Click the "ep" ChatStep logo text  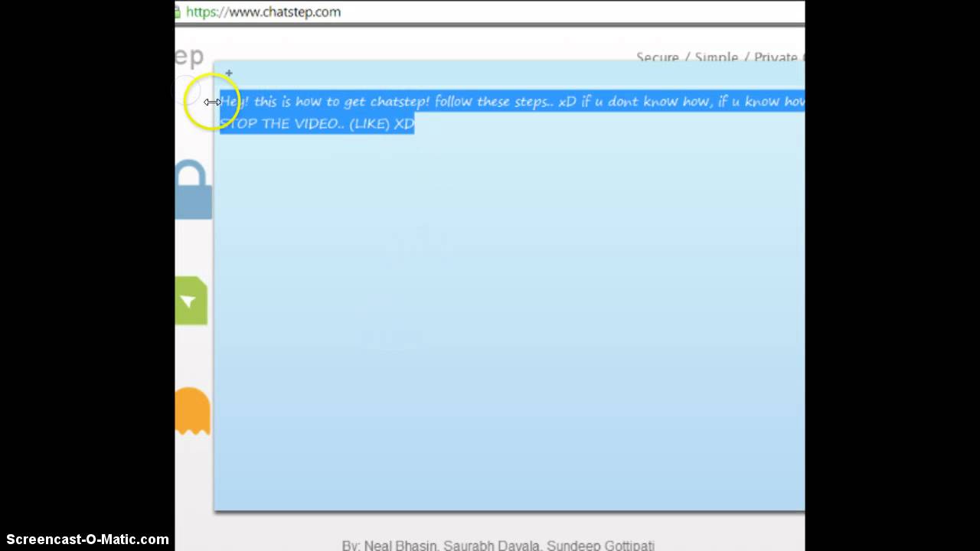click(189, 56)
